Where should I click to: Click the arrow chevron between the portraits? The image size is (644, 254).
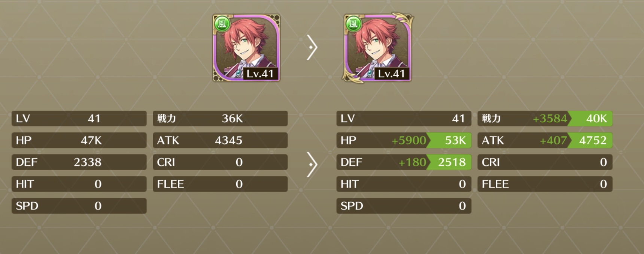click(312, 48)
